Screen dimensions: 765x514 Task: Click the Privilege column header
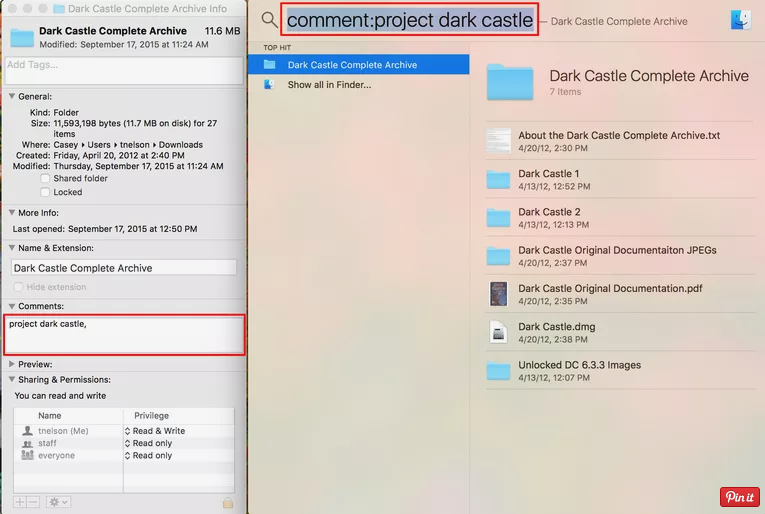point(151,415)
